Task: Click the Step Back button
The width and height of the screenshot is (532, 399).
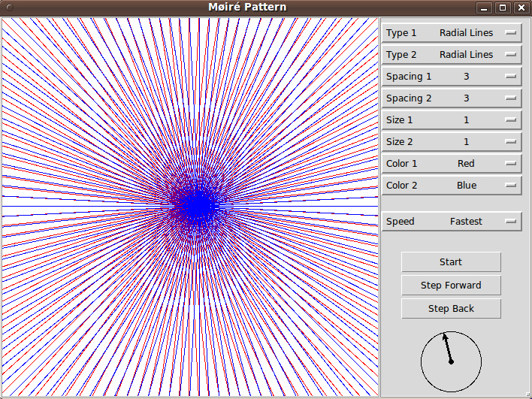Action: coord(451,309)
